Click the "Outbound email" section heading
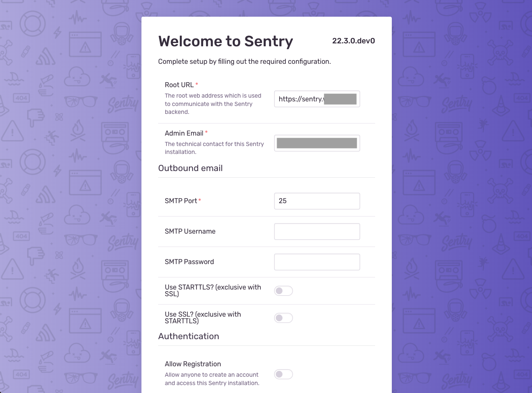Screen dimensions: 532x393 click(x=190, y=168)
